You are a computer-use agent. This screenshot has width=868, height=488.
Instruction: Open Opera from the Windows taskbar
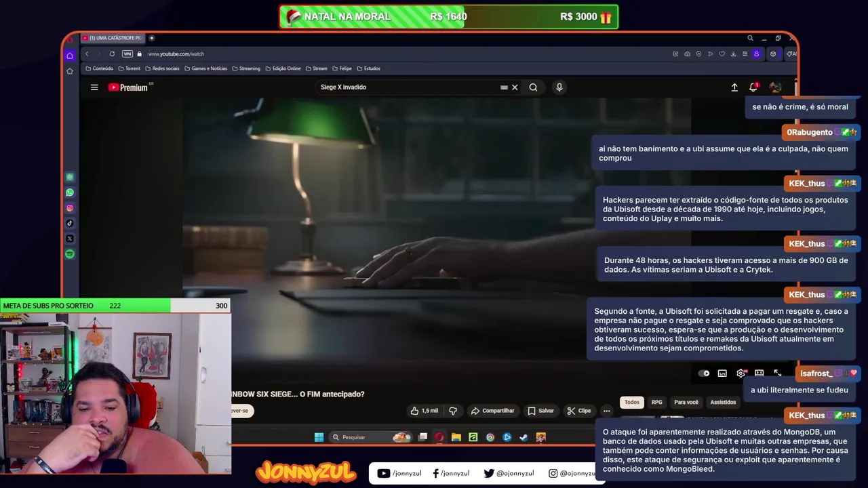coord(439,437)
